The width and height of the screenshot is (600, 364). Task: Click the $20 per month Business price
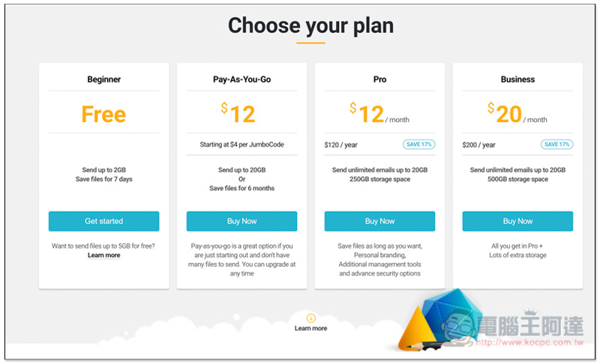pos(517,114)
